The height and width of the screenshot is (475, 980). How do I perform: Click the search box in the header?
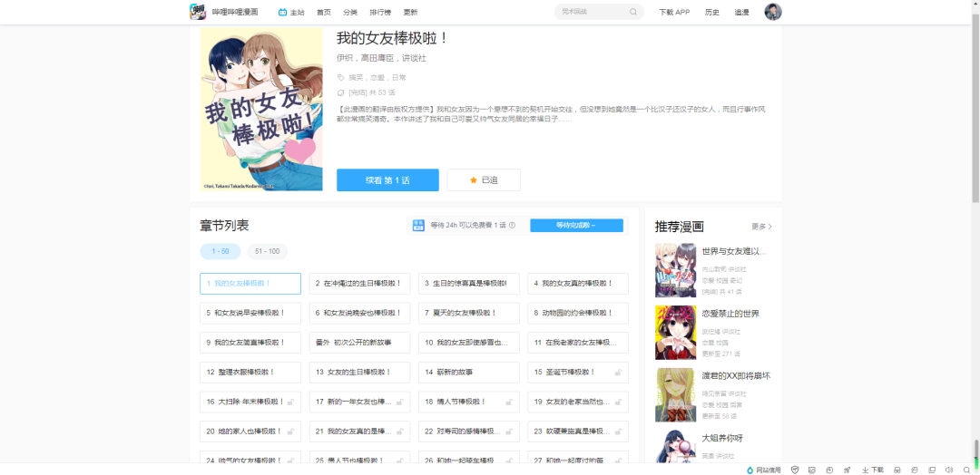pyautogui.click(x=599, y=11)
